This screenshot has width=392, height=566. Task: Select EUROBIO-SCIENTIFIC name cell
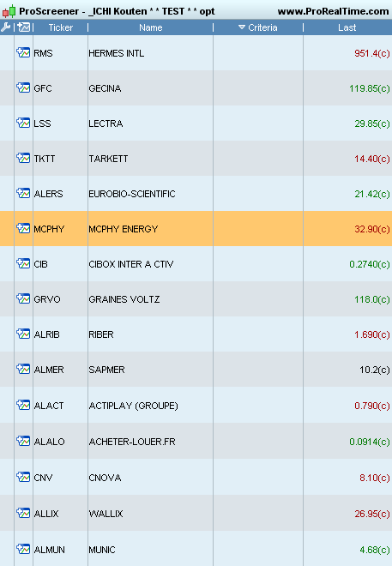click(x=150, y=194)
